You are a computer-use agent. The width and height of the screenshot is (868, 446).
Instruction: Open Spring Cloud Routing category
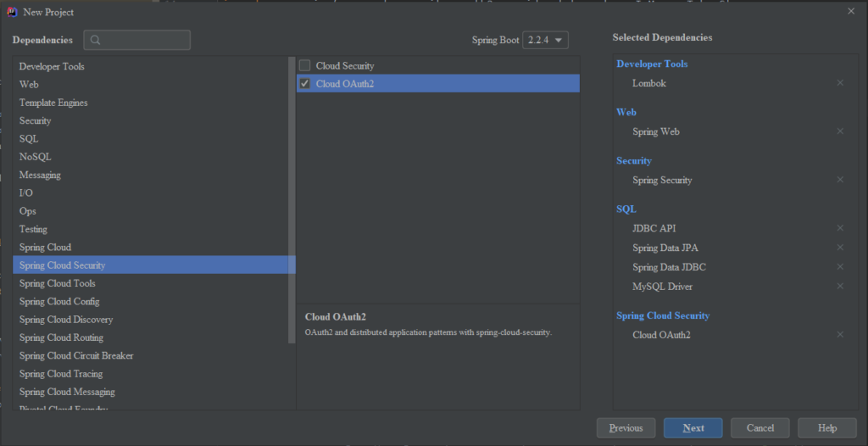(x=154, y=337)
